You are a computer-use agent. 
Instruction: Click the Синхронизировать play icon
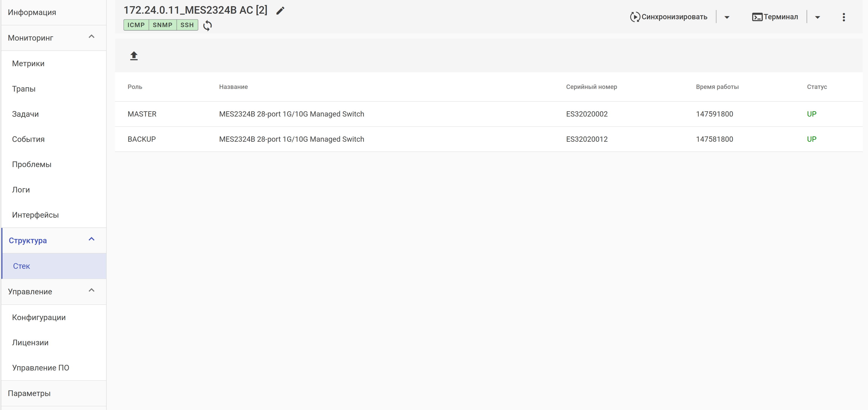click(x=635, y=17)
